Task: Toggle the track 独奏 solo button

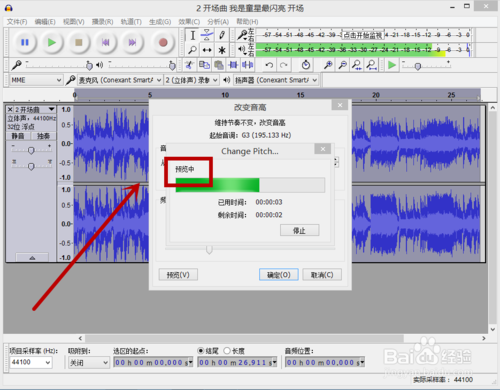Action: coord(43,136)
